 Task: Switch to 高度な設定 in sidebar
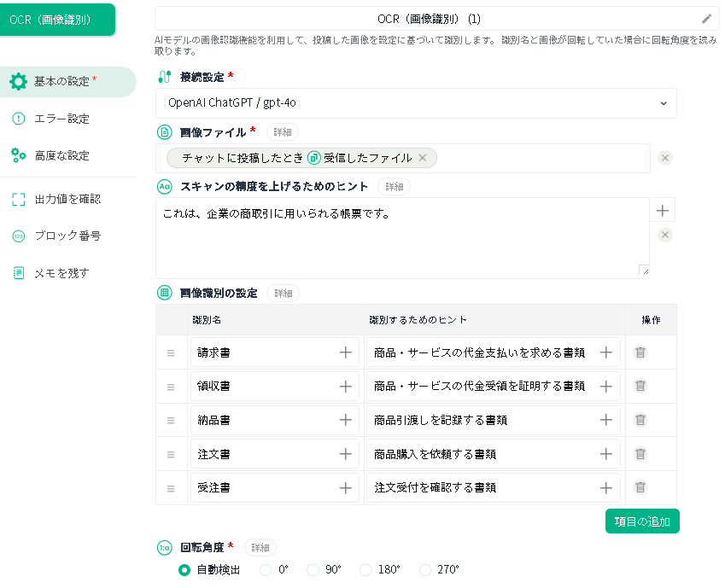61,155
